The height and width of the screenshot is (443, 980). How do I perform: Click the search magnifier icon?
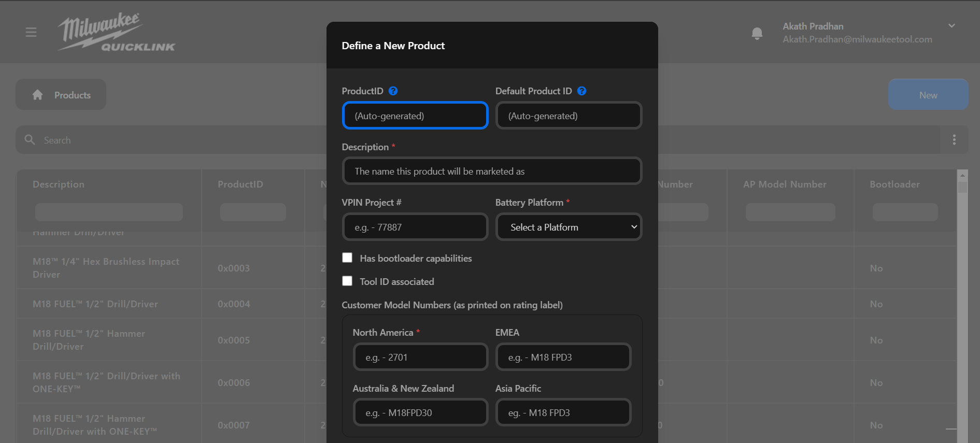pyautogui.click(x=30, y=140)
